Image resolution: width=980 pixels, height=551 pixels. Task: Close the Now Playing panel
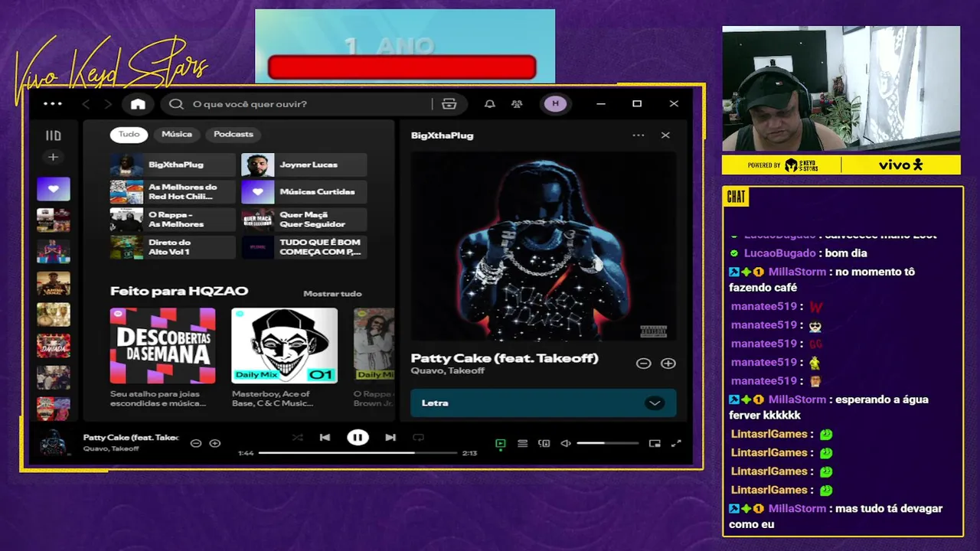(x=665, y=135)
